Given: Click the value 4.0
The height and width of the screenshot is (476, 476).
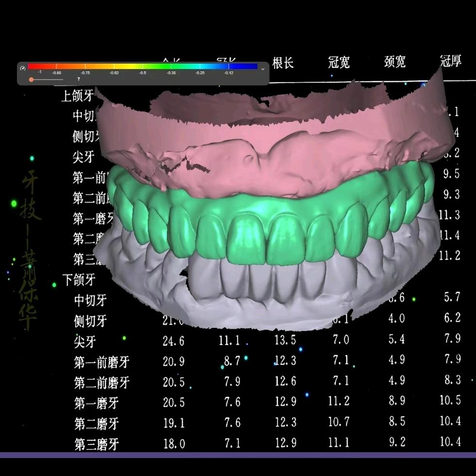Looking at the screenshot, I should [397, 318].
